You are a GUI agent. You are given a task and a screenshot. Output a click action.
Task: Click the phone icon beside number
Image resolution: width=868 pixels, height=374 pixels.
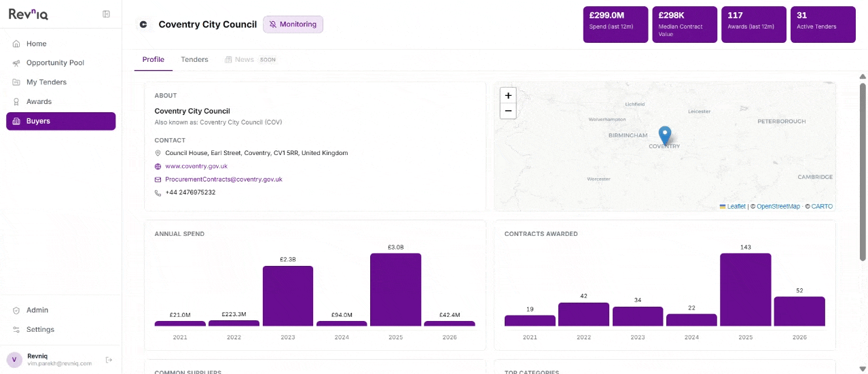pos(158,192)
